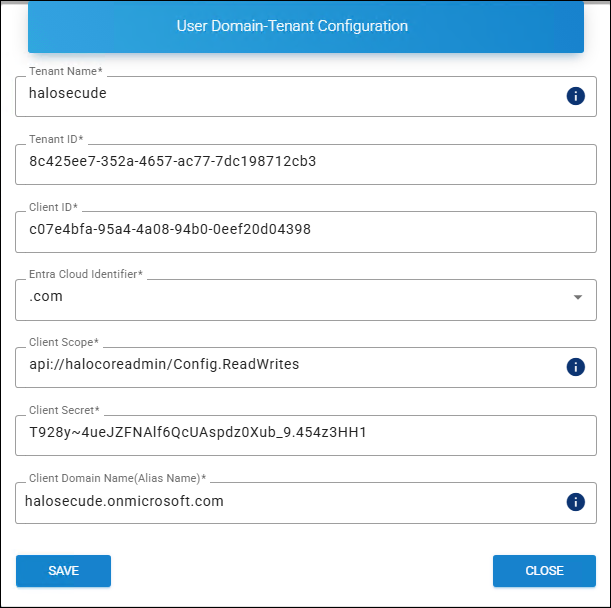The height and width of the screenshot is (608, 611).
Task: Expand the Entra Cloud Identifier dropdown arrow
Action: click(577, 298)
